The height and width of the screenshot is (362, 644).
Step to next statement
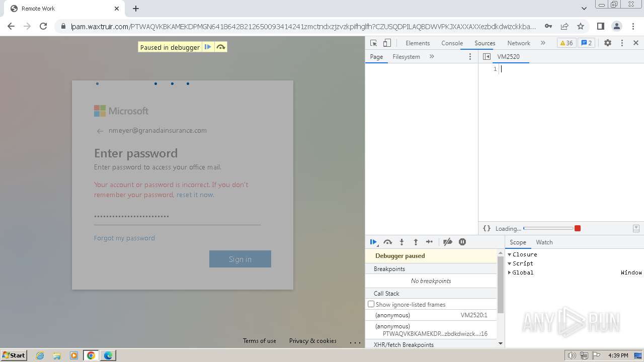coord(429,242)
